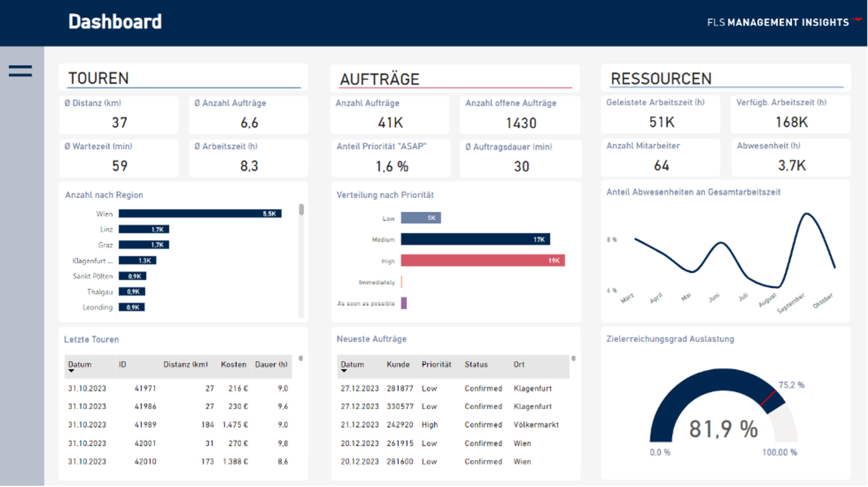The width and height of the screenshot is (868, 487).
Task: Select customer 242920 order row
Action: [453, 425]
